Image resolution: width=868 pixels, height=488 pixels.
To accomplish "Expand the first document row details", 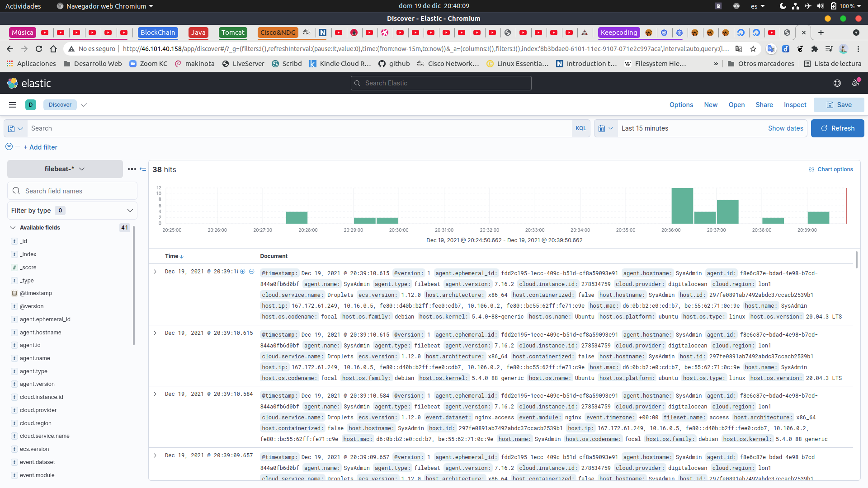I will 156,272.
